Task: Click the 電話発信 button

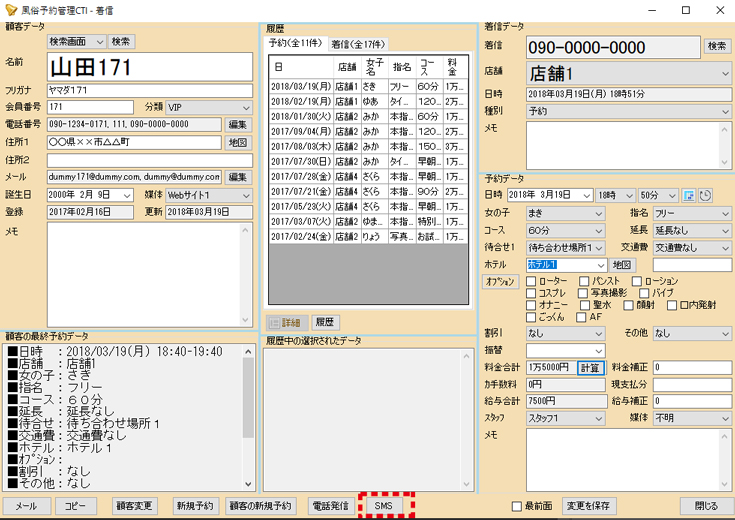Action: (329, 506)
